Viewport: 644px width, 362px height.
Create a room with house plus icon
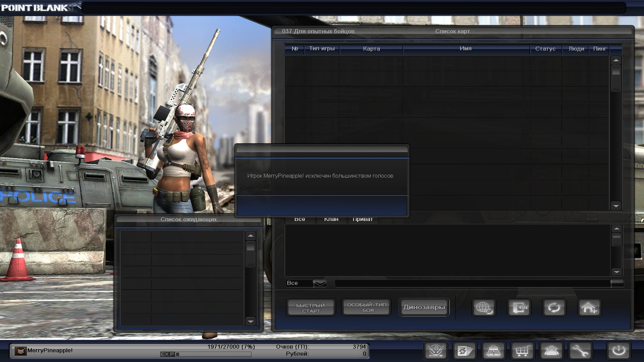click(589, 307)
